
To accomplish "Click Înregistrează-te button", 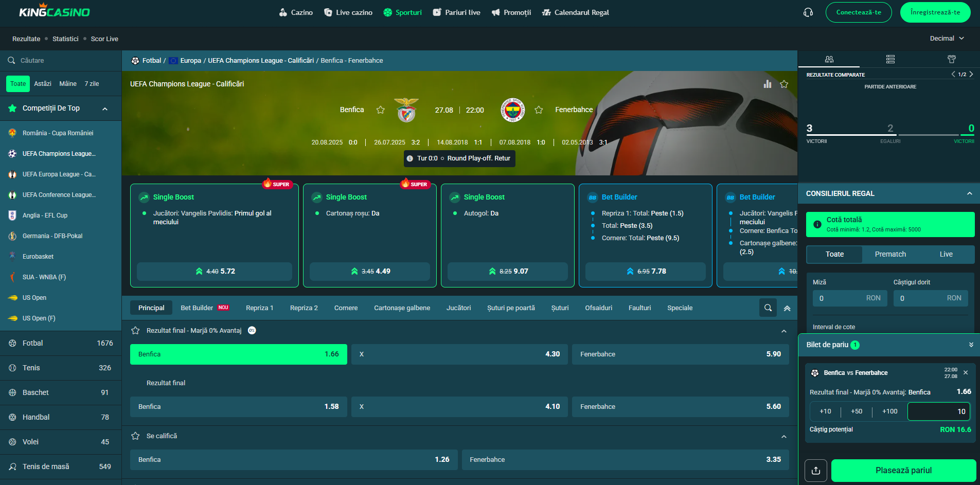I will [x=935, y=12].
